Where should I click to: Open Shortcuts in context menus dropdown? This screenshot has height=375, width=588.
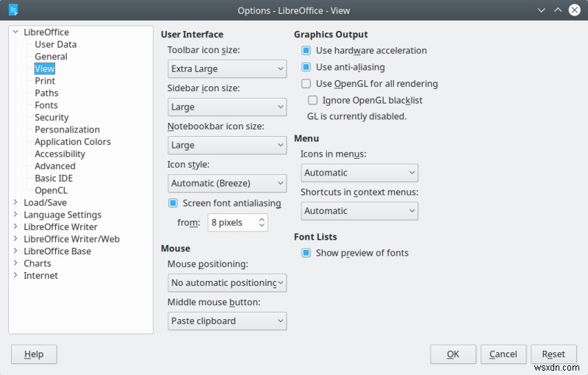tap(359, 211)
